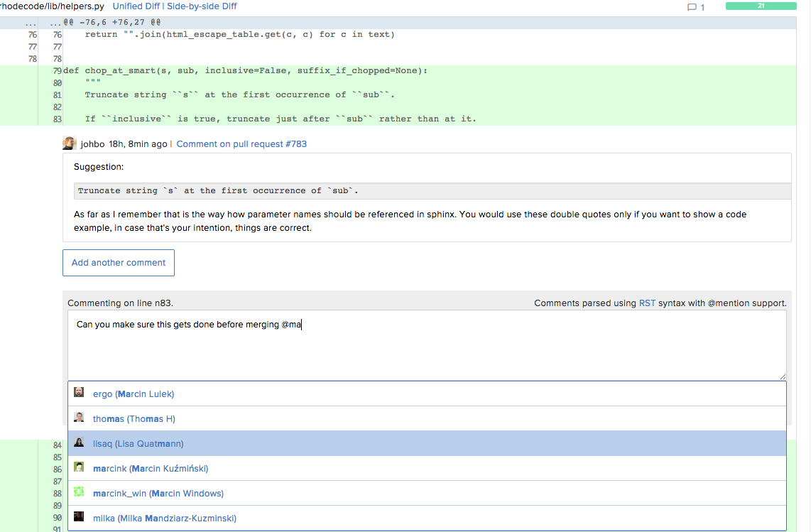Choose thomas (Thomas H) from suggestions
This screenshot has height=532, width=811.
coord(134,418)
